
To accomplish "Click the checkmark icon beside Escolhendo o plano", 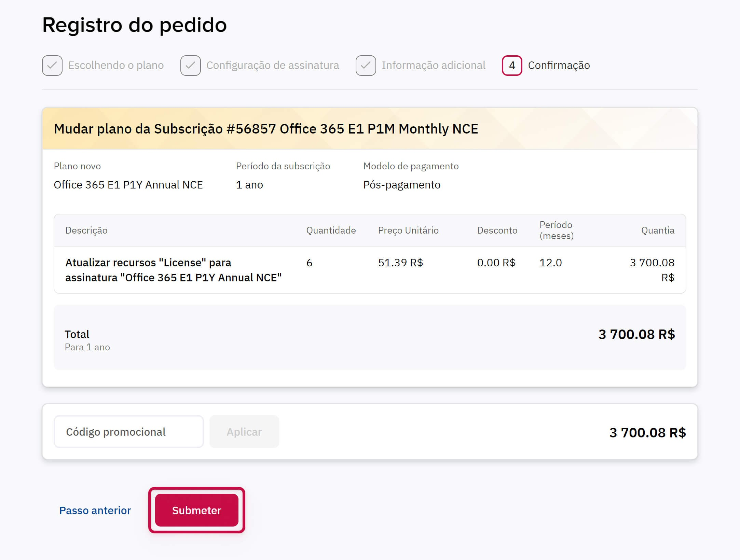I will (x=52, y=65).
